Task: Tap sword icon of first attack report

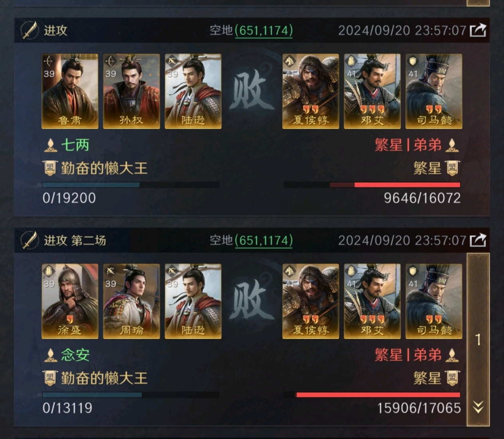Action: pos(30,30)
